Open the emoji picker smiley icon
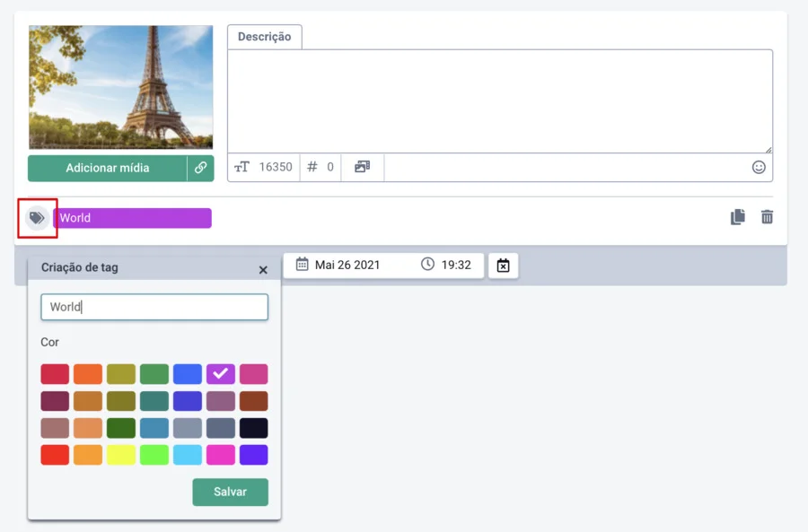 pyautogui.click(x=759, y=167)
